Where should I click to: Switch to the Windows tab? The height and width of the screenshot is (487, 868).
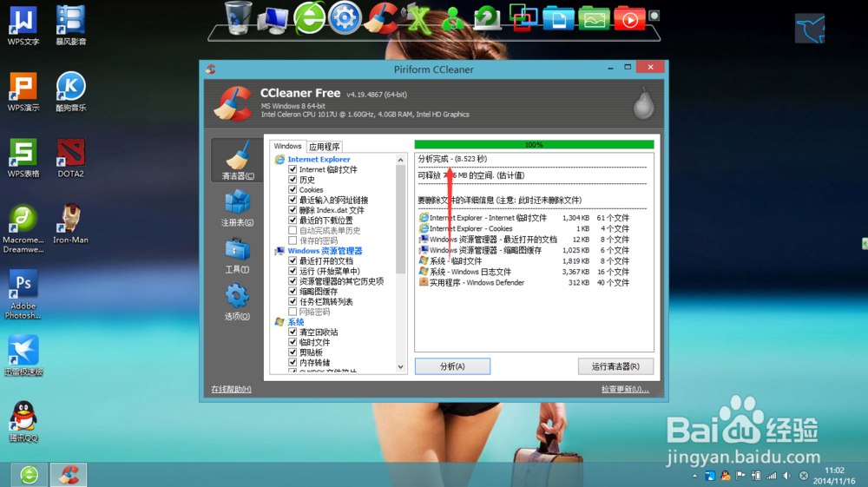tap(287, 146)
